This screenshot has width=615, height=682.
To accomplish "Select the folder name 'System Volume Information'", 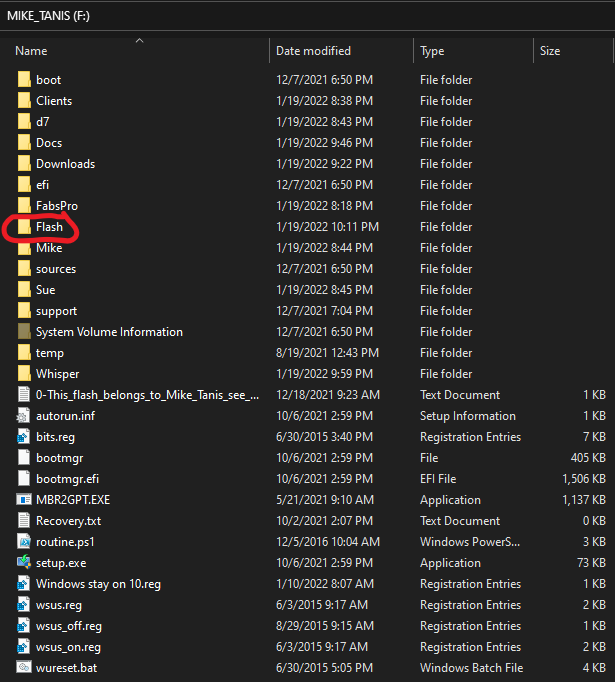I will pyautogui.click(x=109, y=332).
